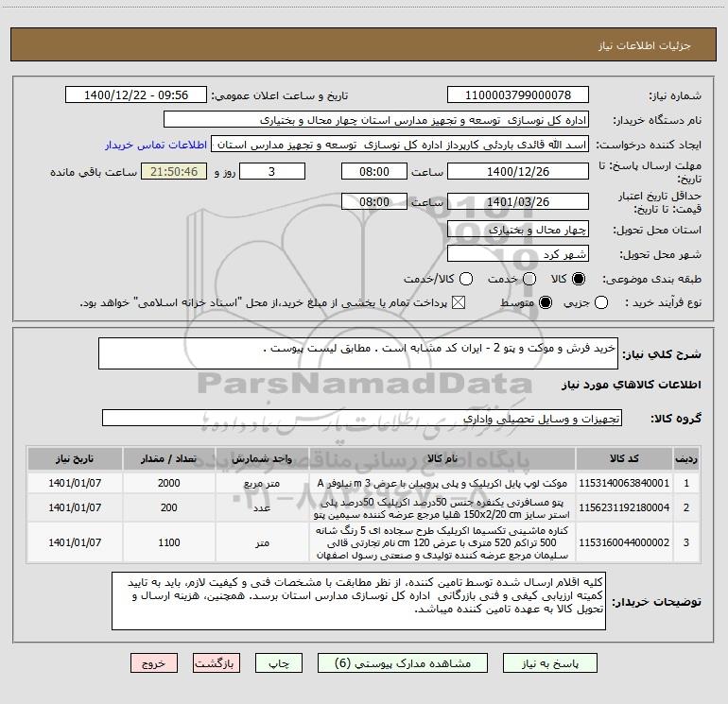Viewport: 728px width, 704px height.
Task: Click date 1401/01/07 in row 3
Action: click(x=75, y=542)
